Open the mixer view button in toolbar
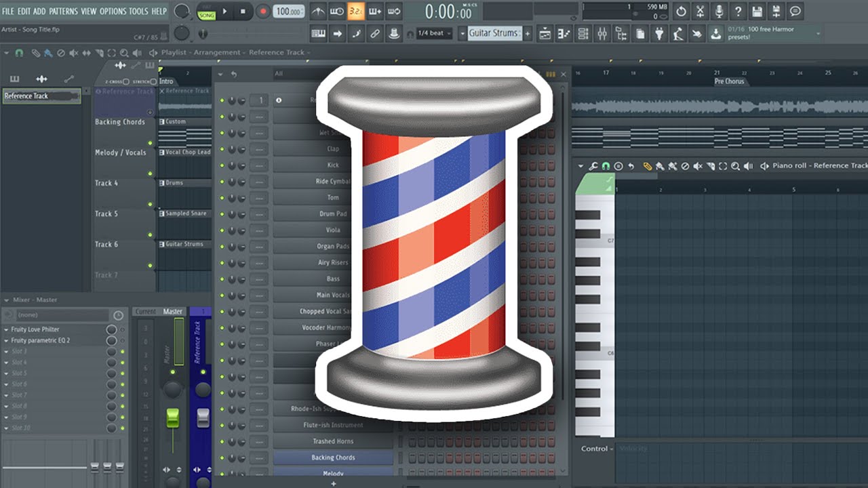The width and height of the screenshot is (868, 488). pos(601,33)
